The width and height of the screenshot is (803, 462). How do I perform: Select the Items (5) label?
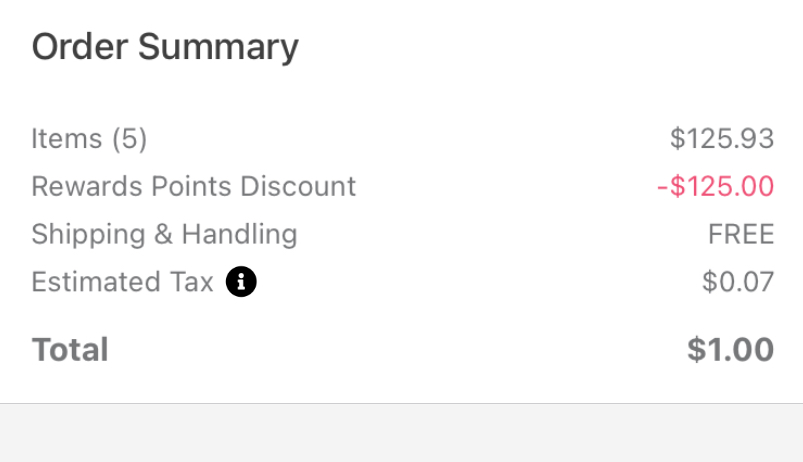click(89, 139)
